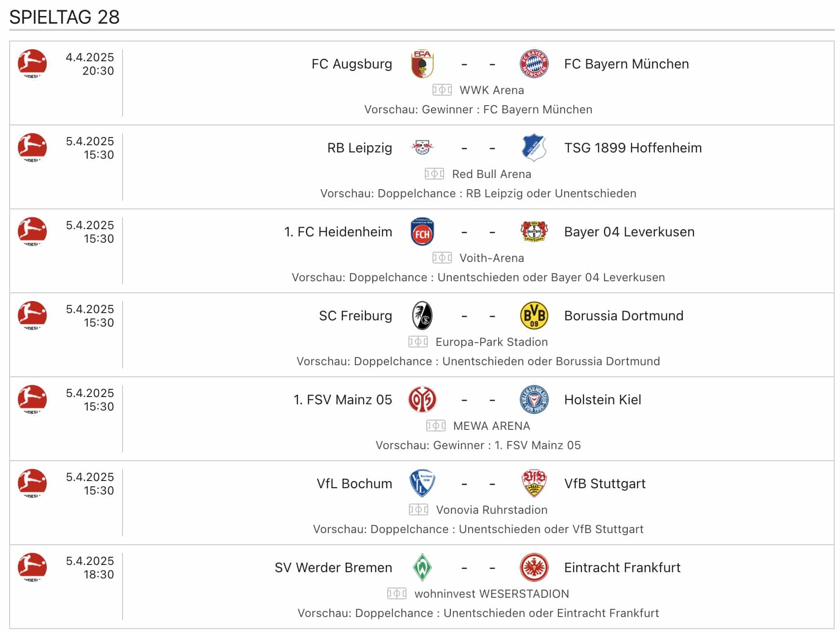840x632 pixels.
Task: Select the SPIELTAG 28 heading
Action: pos(65,17)
